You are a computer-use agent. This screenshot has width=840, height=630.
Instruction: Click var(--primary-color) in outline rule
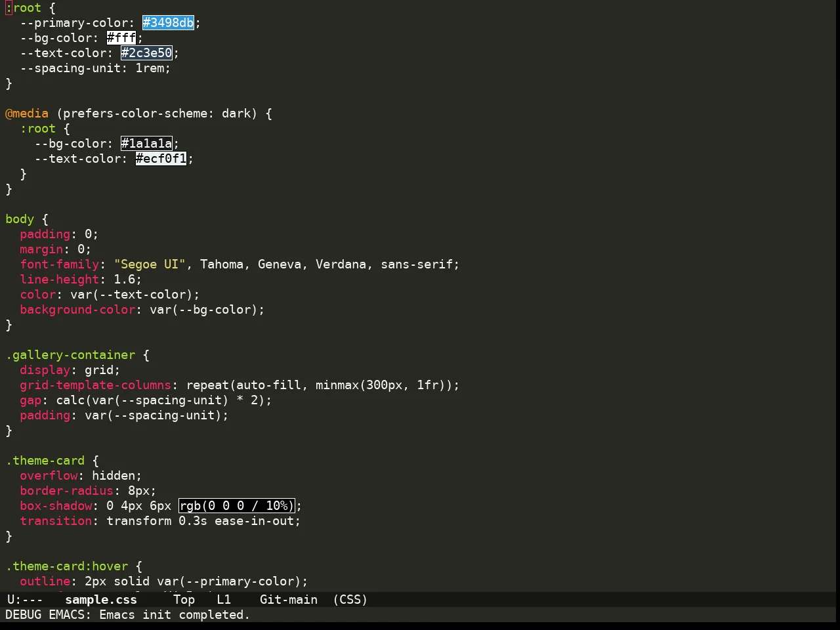[229, 581]
